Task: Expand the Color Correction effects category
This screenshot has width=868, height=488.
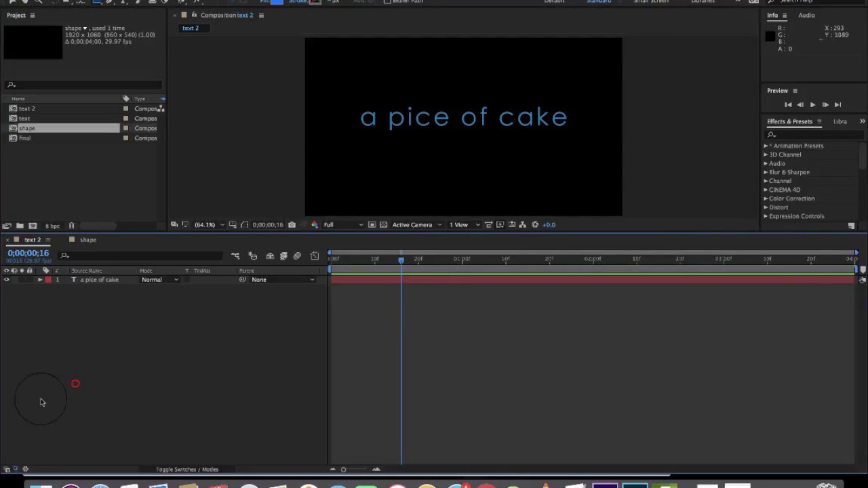Action: click(x=766, y=199)
